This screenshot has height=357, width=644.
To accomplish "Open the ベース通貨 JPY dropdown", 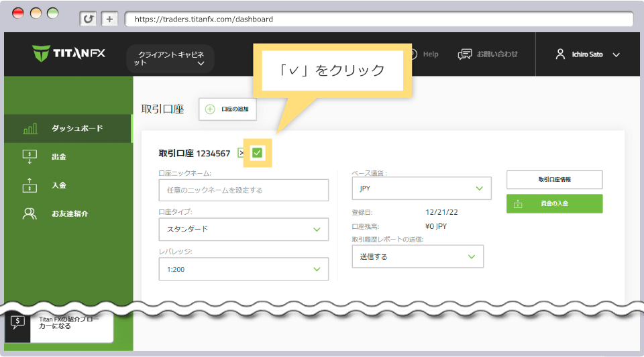I will [x=421, y=188].
